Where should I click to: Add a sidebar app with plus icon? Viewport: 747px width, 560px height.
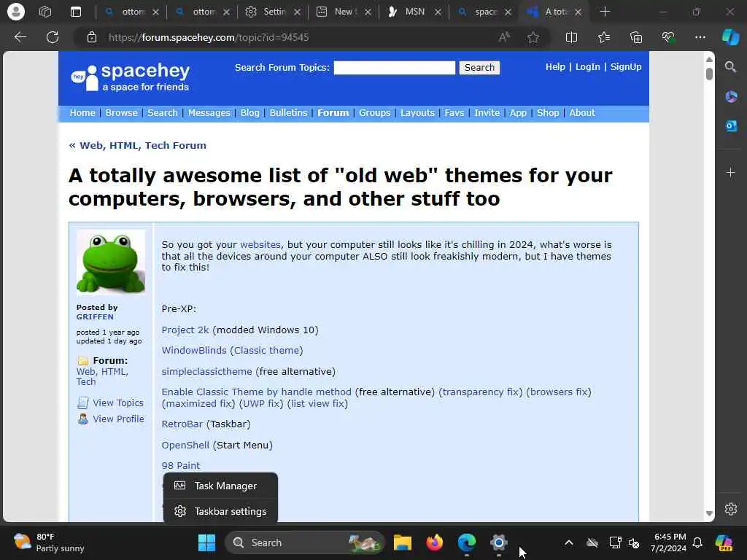pyautogui.click(x=731, y=172)
